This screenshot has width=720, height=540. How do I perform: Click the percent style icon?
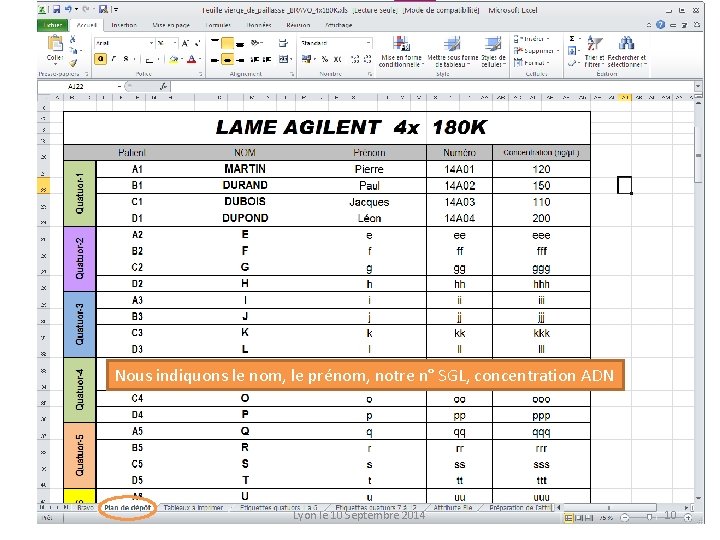325,59
